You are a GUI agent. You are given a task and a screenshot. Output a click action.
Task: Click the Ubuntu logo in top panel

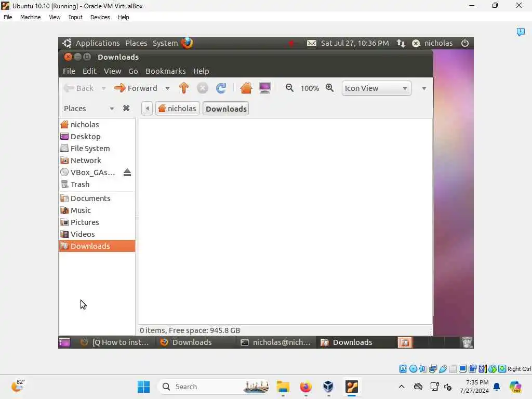pos(67,43)
